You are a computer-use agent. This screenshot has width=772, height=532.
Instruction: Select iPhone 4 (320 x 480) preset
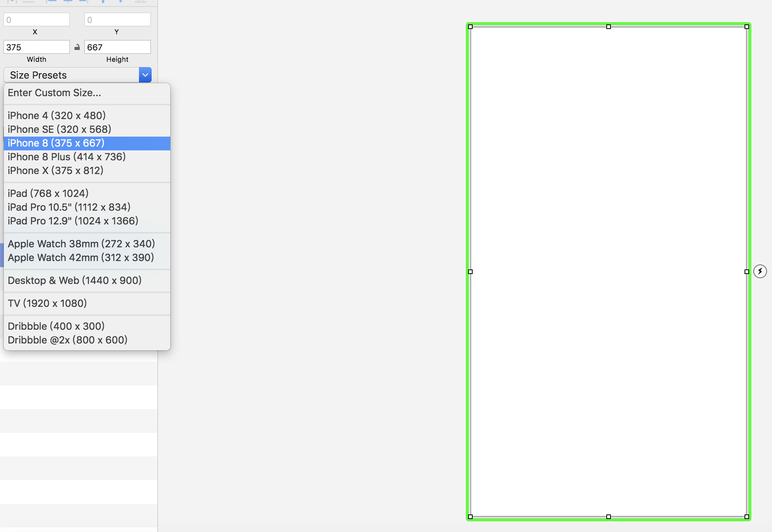coord(57,116)
